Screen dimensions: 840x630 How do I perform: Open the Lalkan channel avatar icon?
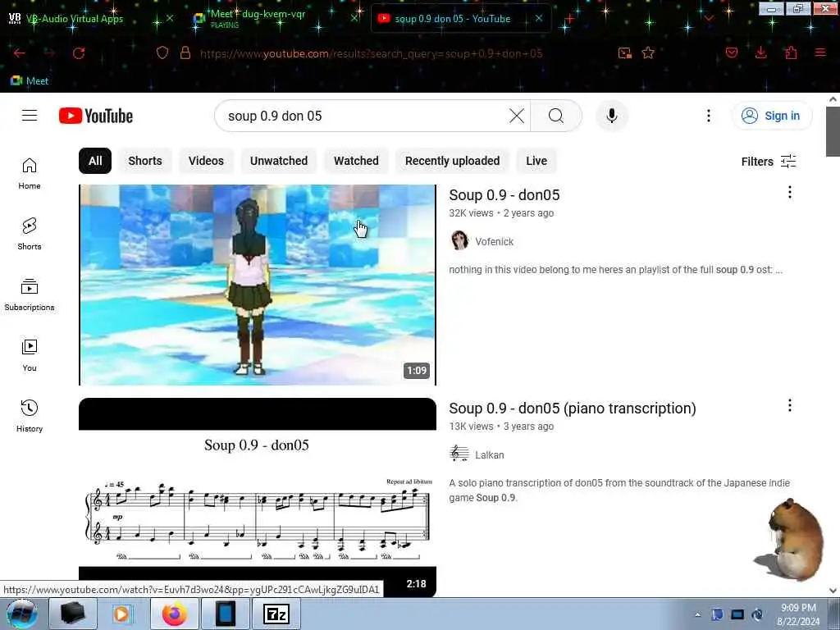(459, 454)
